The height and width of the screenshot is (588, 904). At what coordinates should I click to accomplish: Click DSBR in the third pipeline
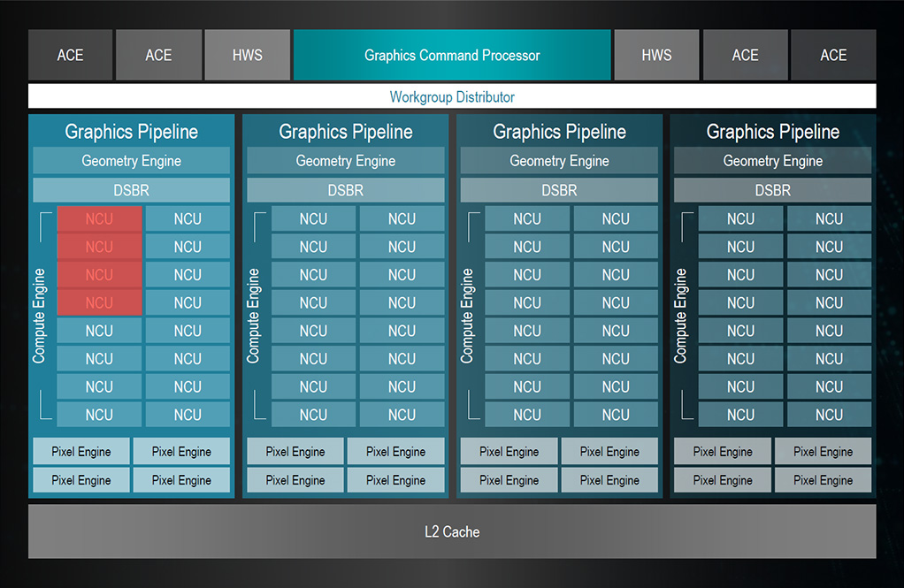pos(559,190)
